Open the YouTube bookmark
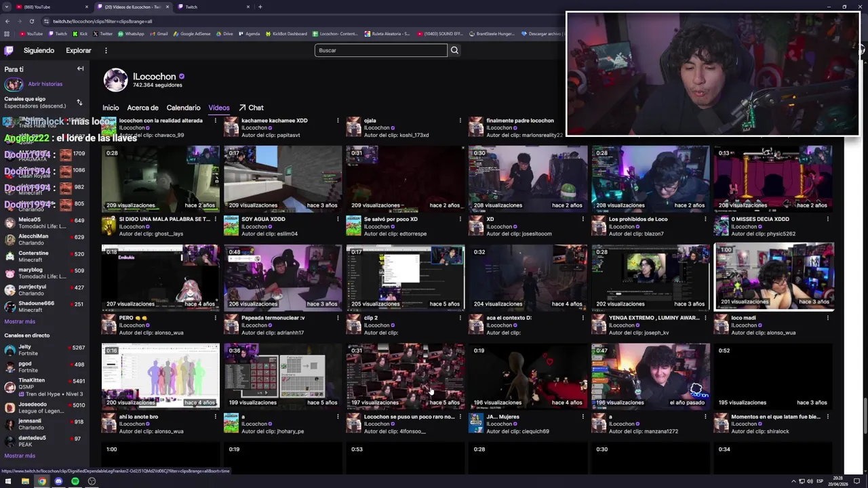 [x=31, y=34]
